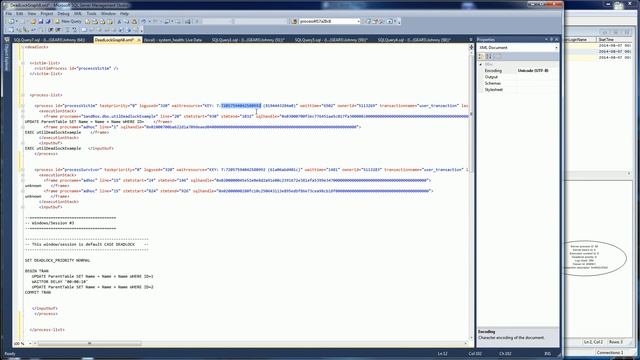The height and width of the screenshot is (360, 640).
Task: Open the View menu
Action: 31,13
